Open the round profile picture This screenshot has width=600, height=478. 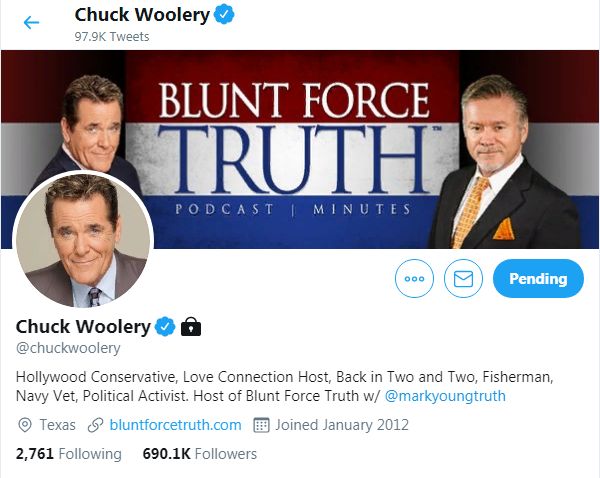tap(83, 240)
